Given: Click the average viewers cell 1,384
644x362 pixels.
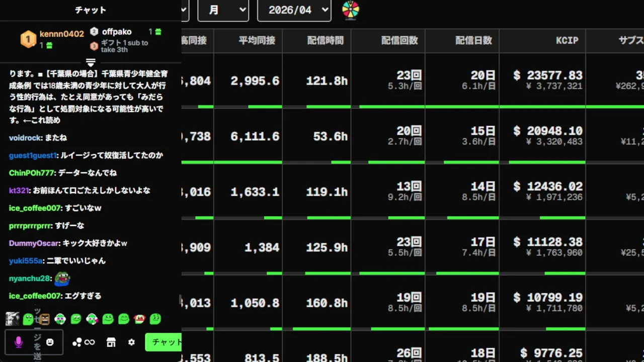Looking at the screenshot, I should (262, 248).
